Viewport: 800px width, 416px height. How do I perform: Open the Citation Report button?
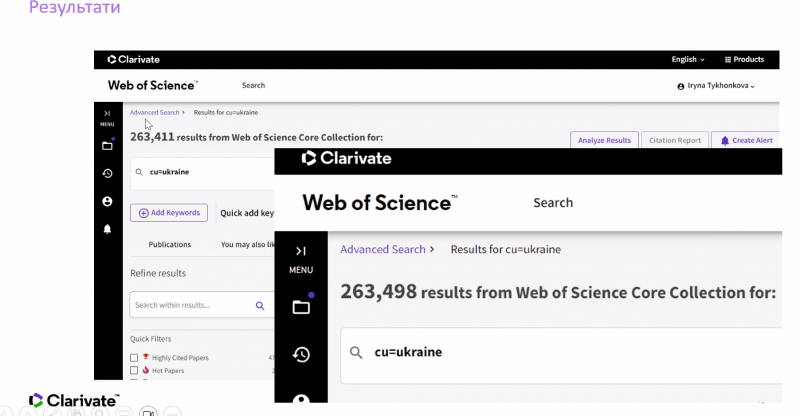pyautogui.click(x=674, y=140)
